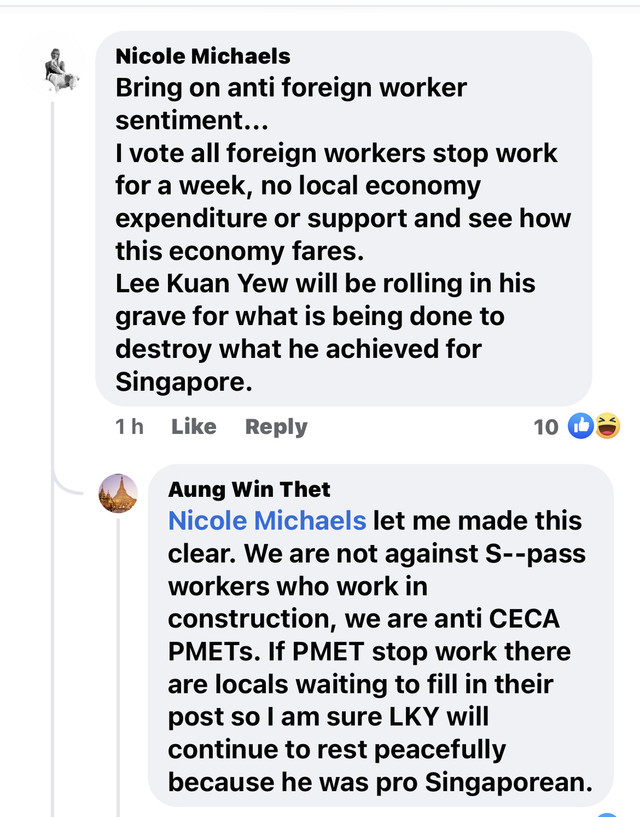The image size is (640, 817).
Task: Open Aung Win Thet's profile picture
Action: point(117,493)
